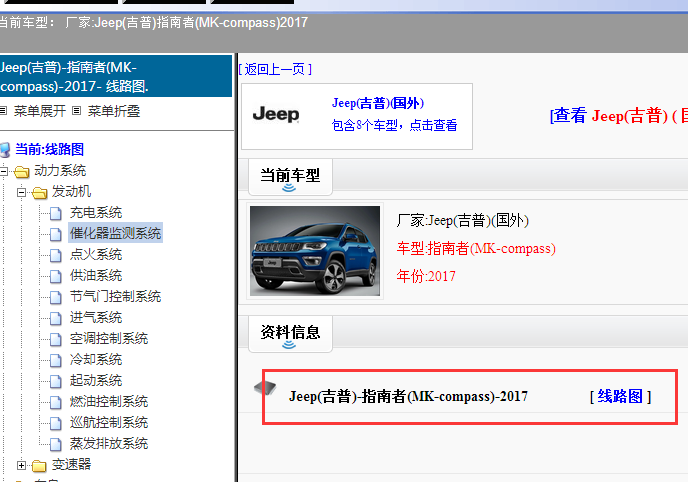Click the 菜单展开 list icon
This screenshot has width=688, height=482.
pos(4,111)
